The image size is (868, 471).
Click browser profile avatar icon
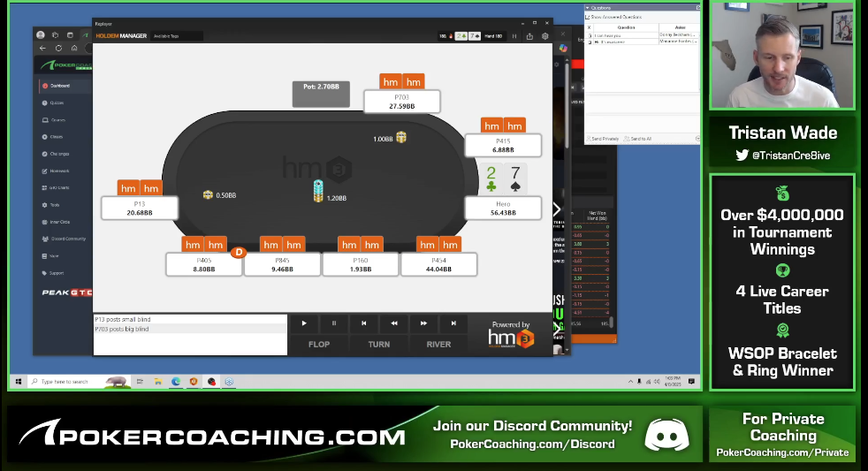pos(41,34)
